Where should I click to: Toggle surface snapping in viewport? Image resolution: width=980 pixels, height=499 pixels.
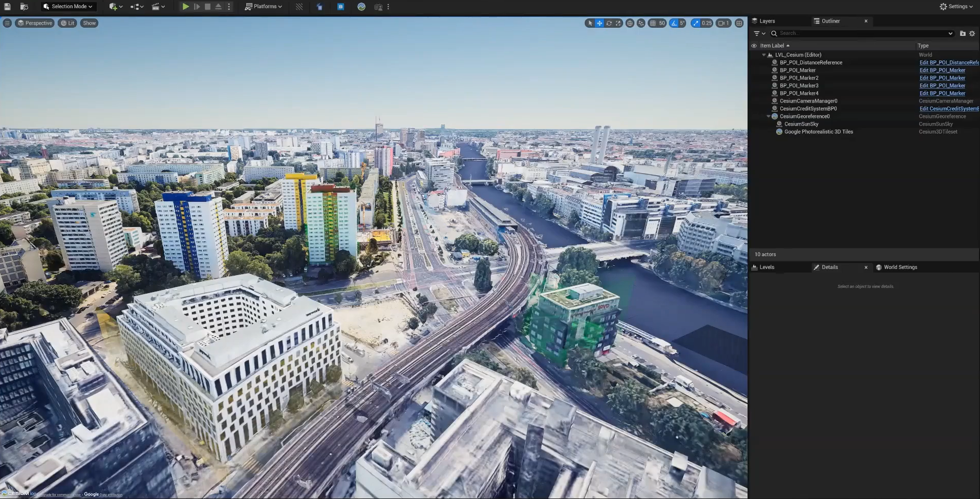pos(641,23)
